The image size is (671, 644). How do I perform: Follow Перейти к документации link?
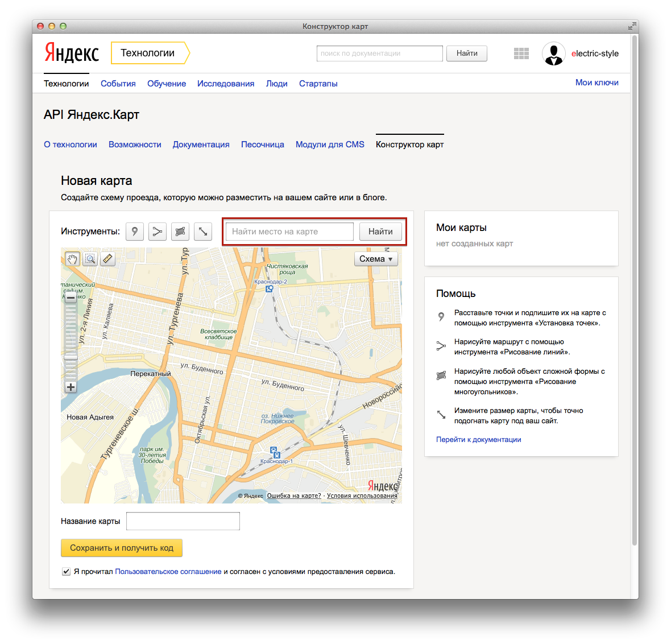coord(478,439)
